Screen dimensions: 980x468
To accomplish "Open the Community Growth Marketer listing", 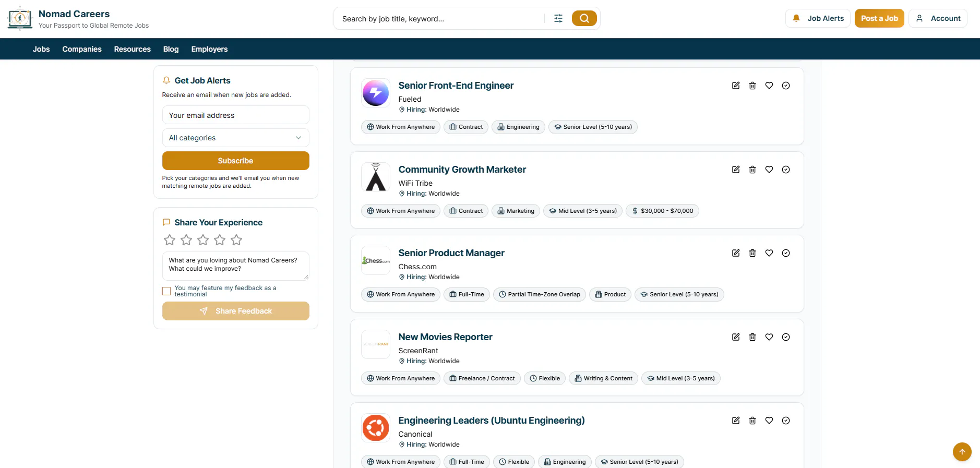I will point(462,170).
